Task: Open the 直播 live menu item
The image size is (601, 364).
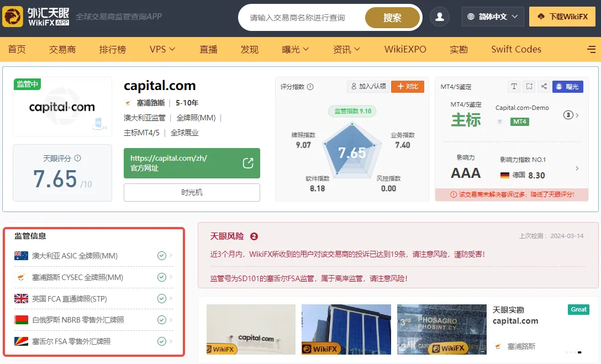Action: 208,49
